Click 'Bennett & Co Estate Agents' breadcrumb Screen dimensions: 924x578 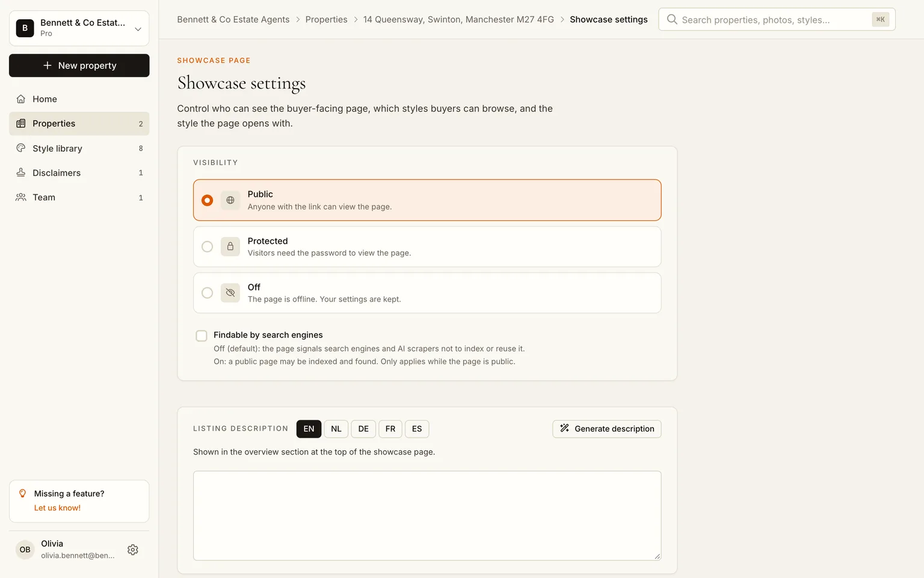click(x=233, y=19)
